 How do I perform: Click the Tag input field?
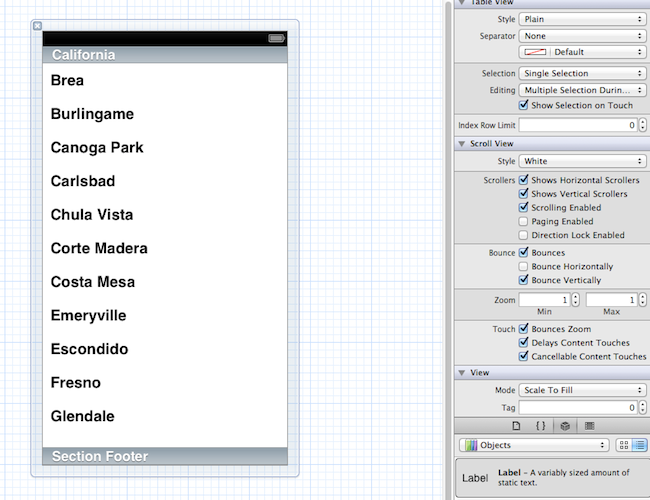coord(578,408)
